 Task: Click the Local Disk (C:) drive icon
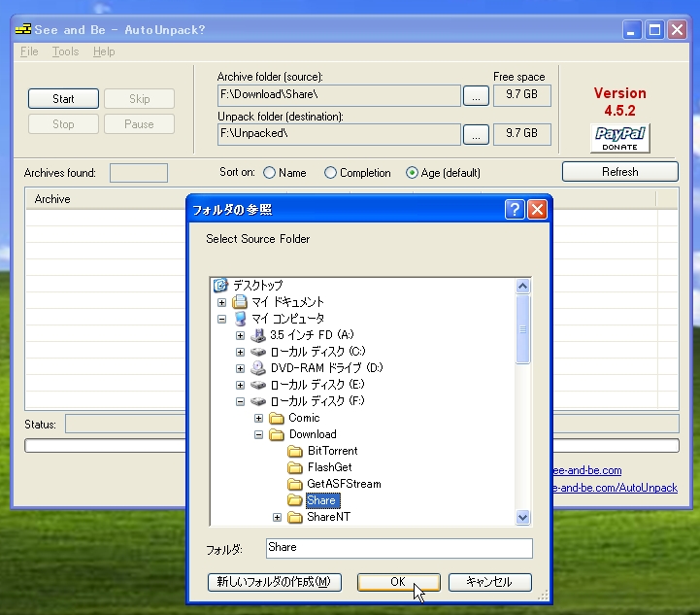[258, 352]
